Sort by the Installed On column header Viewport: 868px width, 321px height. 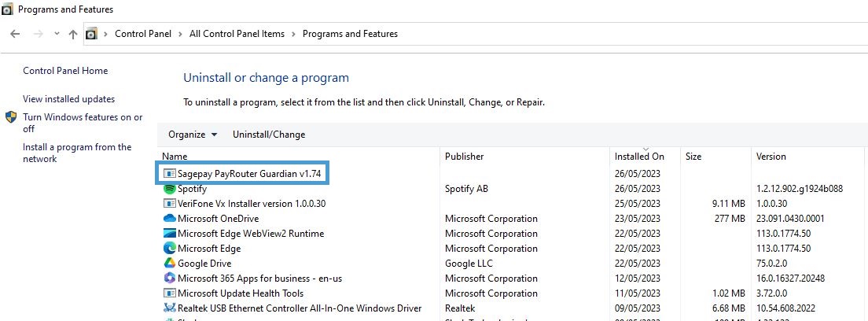point(645,157)
